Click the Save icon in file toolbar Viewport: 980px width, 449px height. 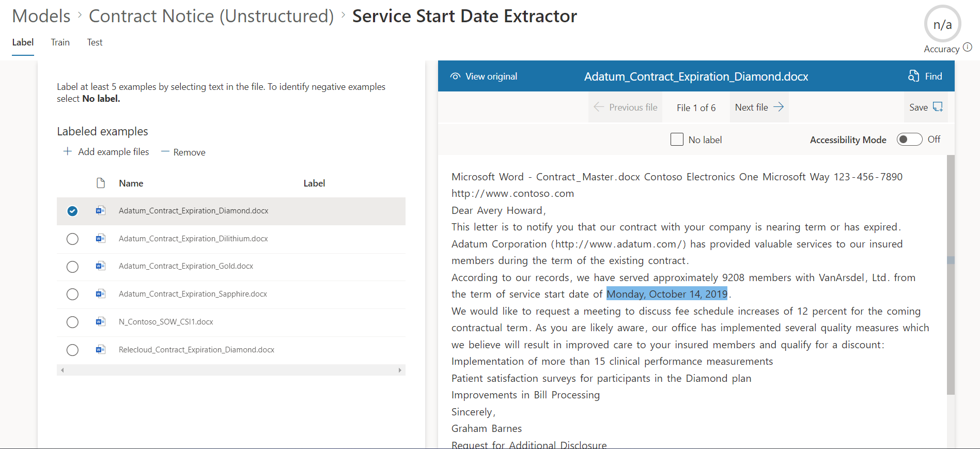coord(938,107)
